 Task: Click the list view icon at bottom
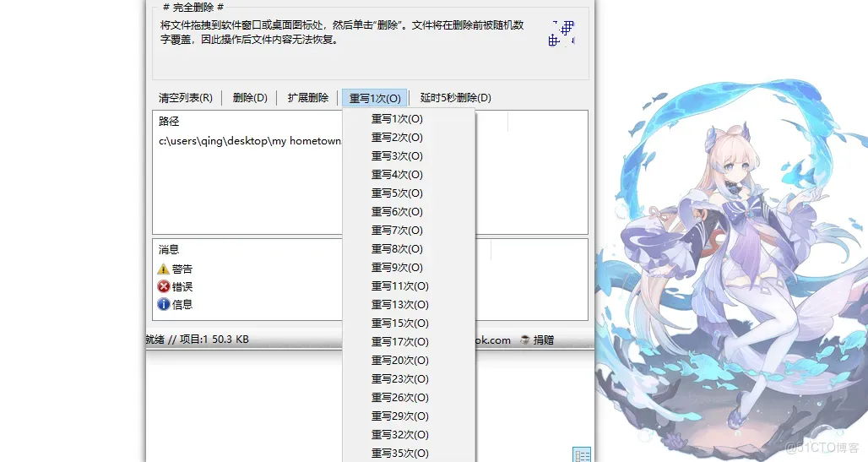pos(582,454)
